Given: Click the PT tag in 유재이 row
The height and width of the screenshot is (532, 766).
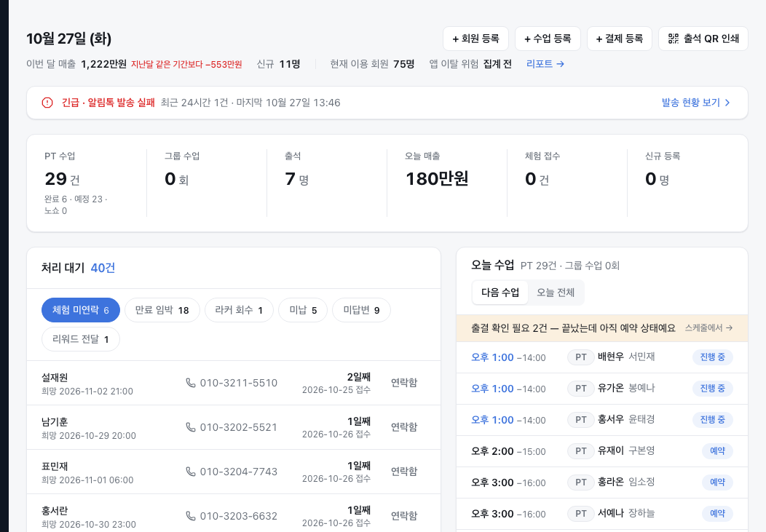Looking at the screenshot, I should [x=581, y=451].
